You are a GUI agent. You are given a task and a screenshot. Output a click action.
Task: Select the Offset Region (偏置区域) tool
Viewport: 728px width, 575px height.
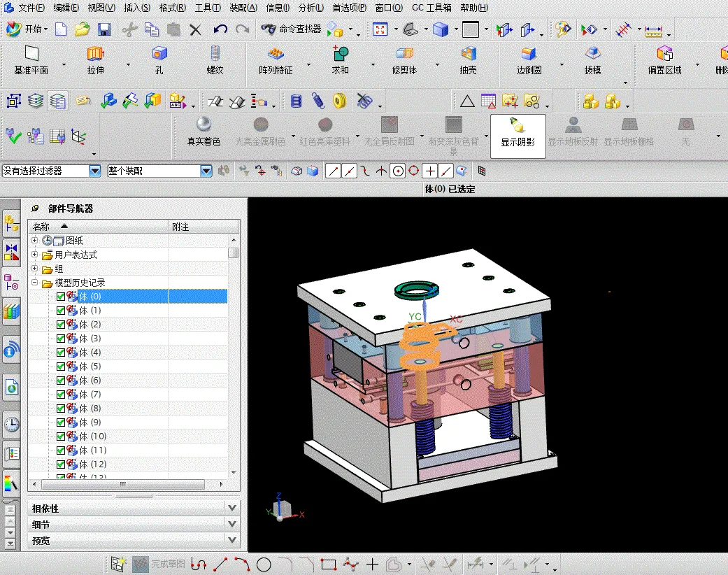pos(665,60)
